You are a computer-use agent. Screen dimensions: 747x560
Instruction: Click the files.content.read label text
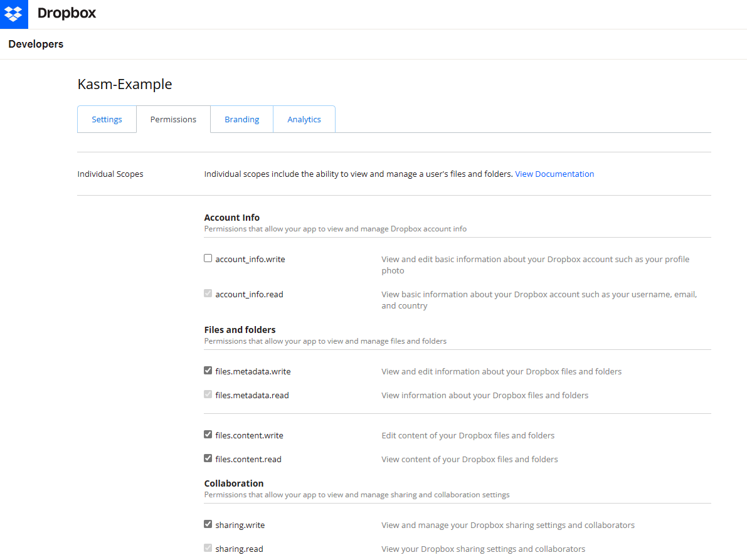[247, 459]
